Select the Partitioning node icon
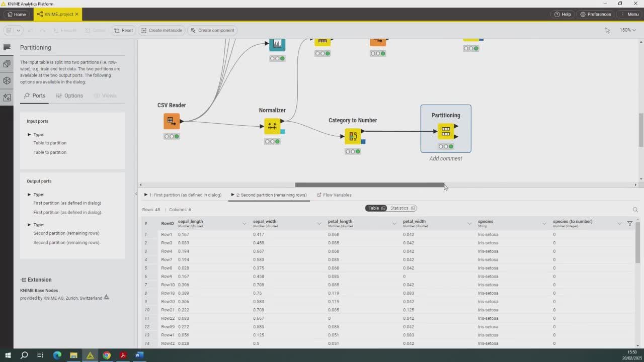 coord(446,131)
